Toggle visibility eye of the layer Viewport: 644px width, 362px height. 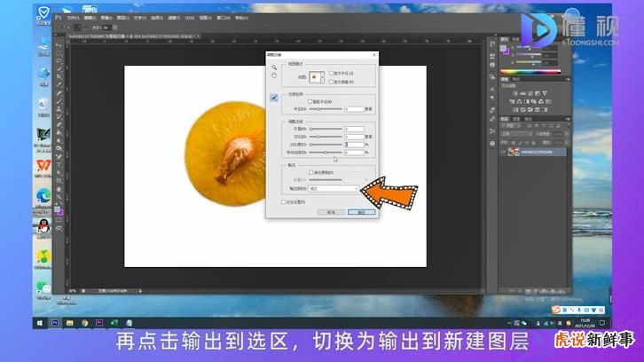(503, 152)
